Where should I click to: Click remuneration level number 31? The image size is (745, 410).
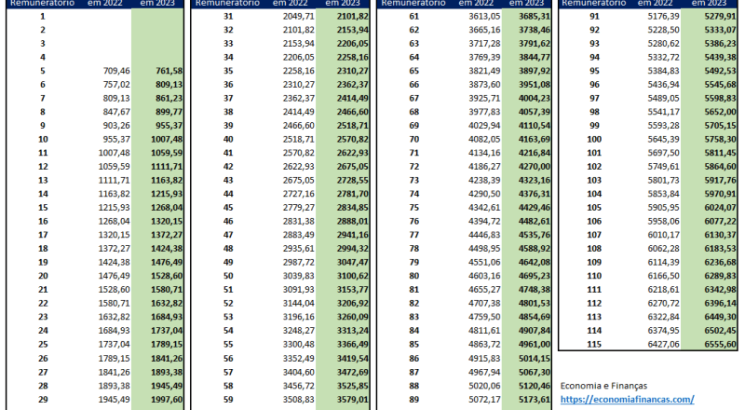coord(228,17)
